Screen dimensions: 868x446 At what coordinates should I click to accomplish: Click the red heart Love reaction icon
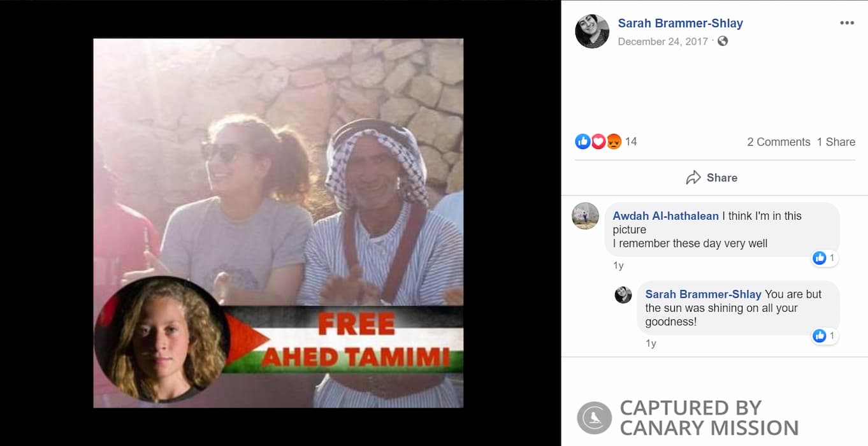click(x=598, y=141)
